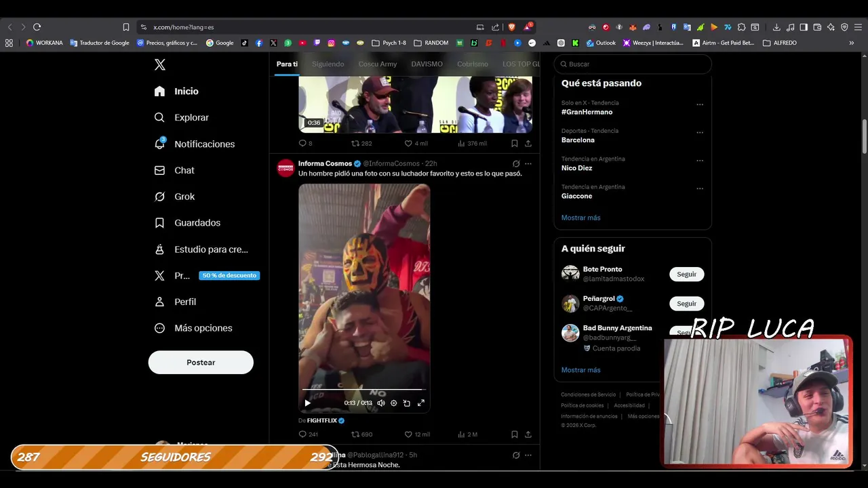Screen dimensions: 868x488
Task: Switch to Coscu Army tab
Action: pos(378,64)
